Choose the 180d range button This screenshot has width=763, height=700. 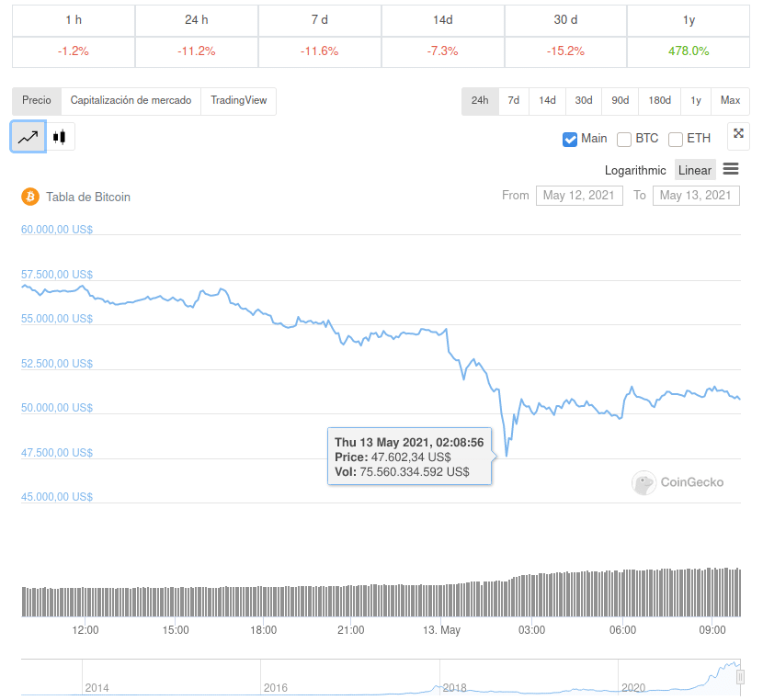[659, 101]
